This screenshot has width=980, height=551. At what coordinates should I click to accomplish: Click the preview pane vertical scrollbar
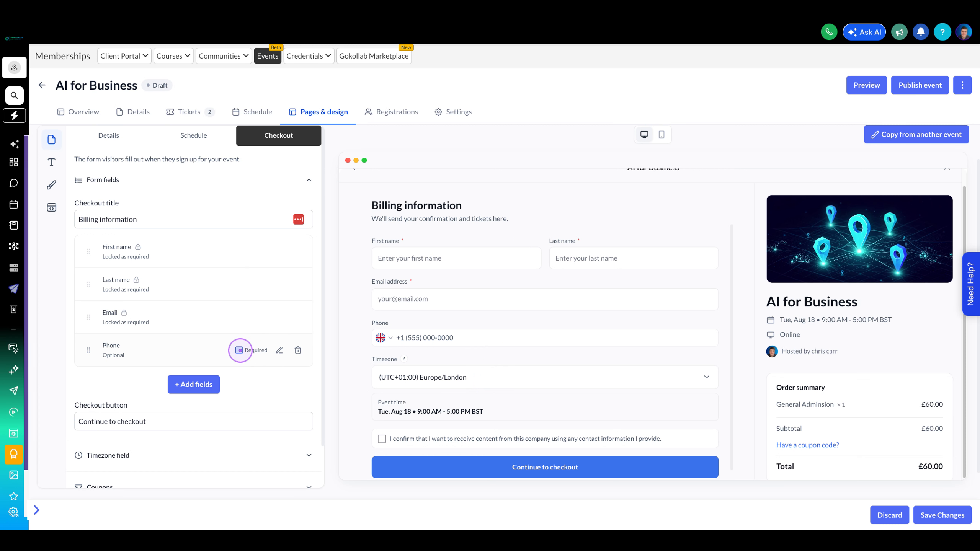[964, 331]
